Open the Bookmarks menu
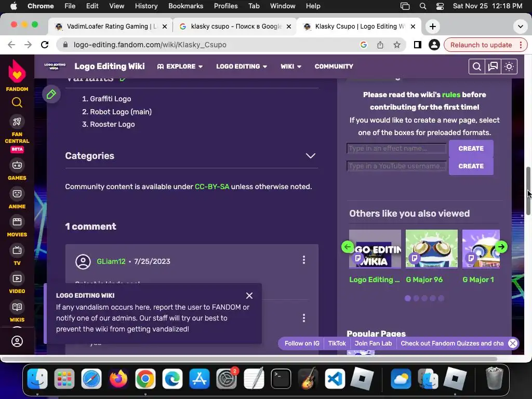The height and width of the screenshot is (399, 532). click(x=185, y=6)
